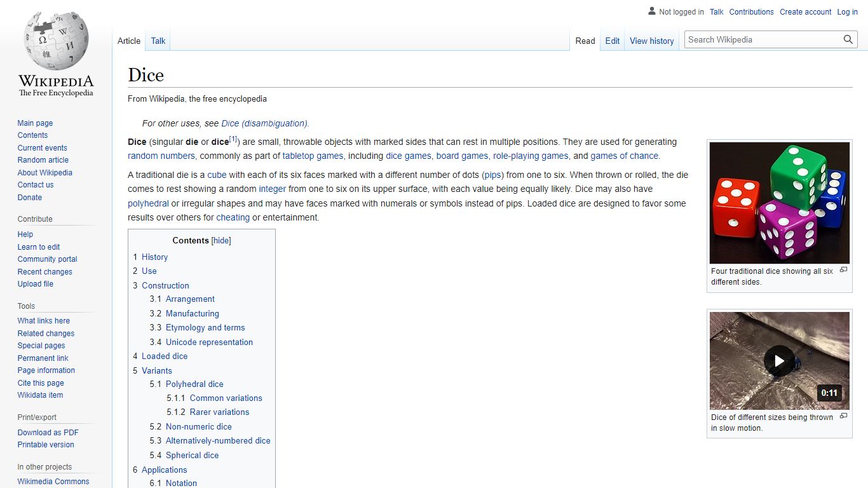Viewport: 868px width, 488px height.
Task: Click the user silhouette icon beside Not logged in
Action: click(x=651, y=11)
